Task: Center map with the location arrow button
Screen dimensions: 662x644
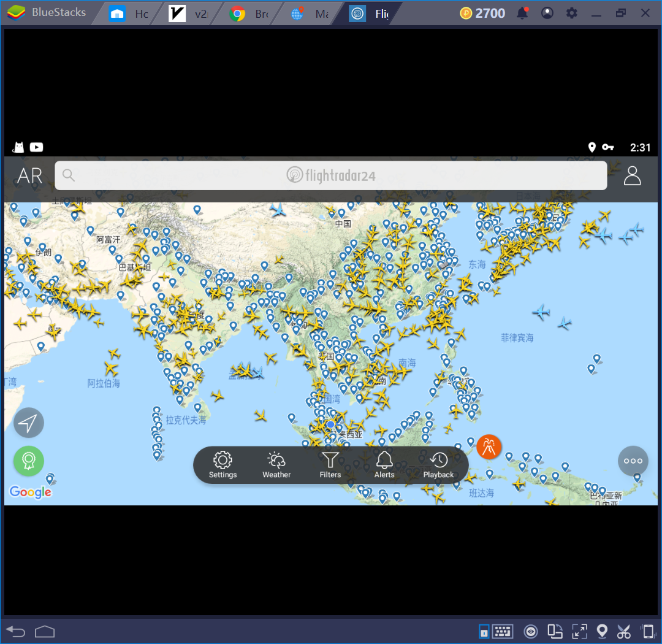Action: click(x=29, y=423)
